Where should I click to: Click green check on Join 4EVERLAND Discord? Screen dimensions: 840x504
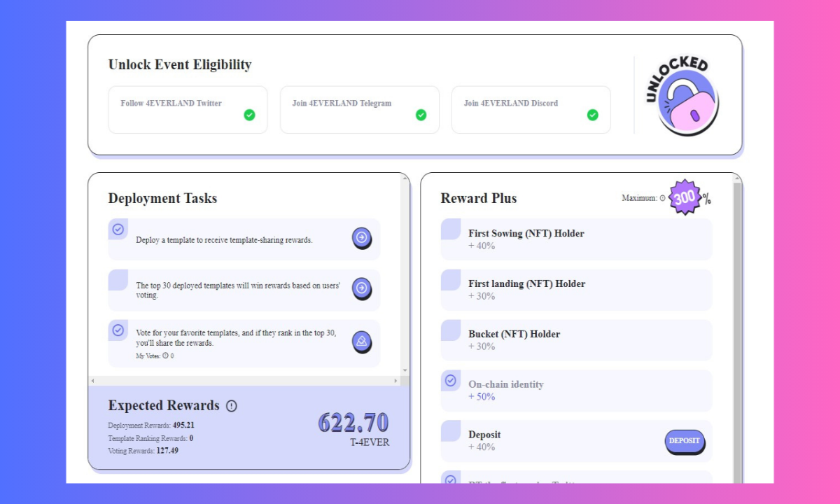592,115
